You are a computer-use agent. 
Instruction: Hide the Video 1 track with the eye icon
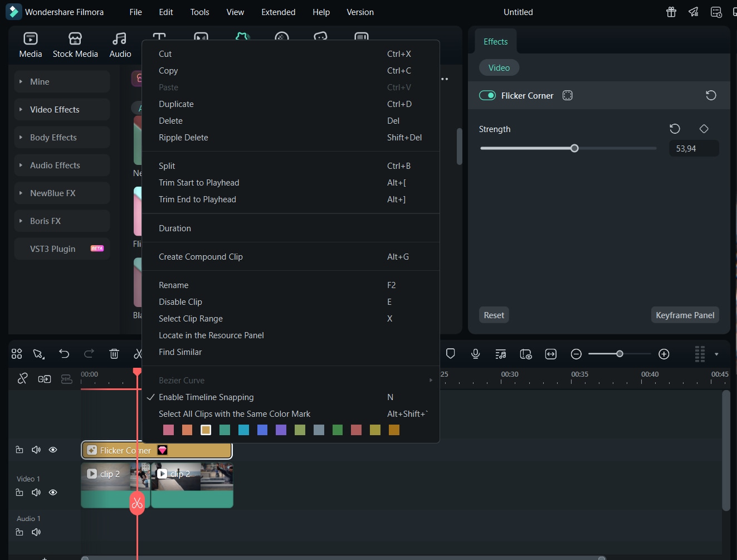(x=53, y=493)
